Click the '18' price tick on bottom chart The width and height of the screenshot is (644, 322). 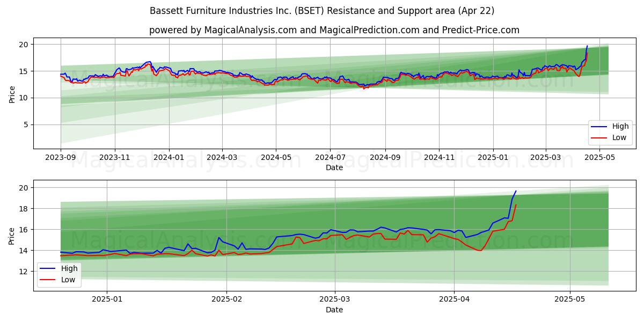[24, 209]
